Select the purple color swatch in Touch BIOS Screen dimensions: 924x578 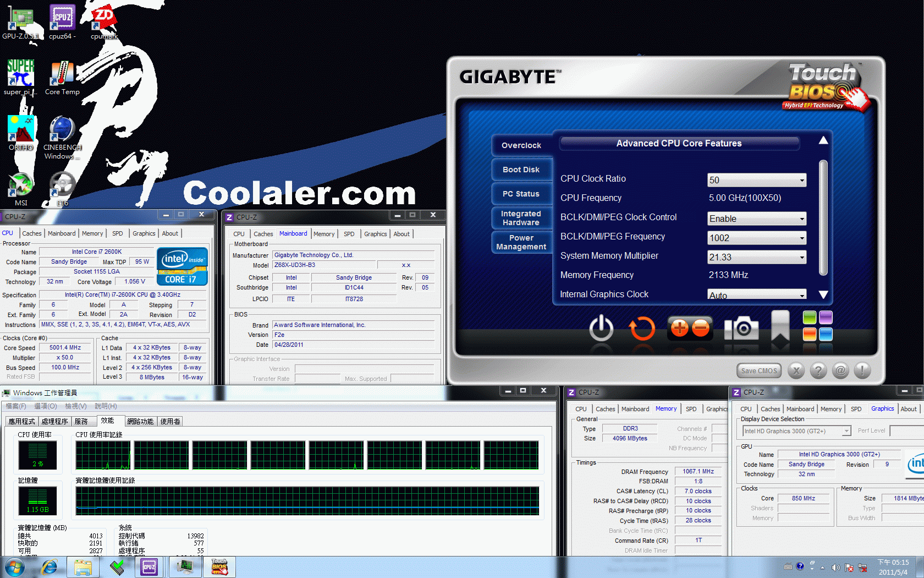click(x=826, y=318)
